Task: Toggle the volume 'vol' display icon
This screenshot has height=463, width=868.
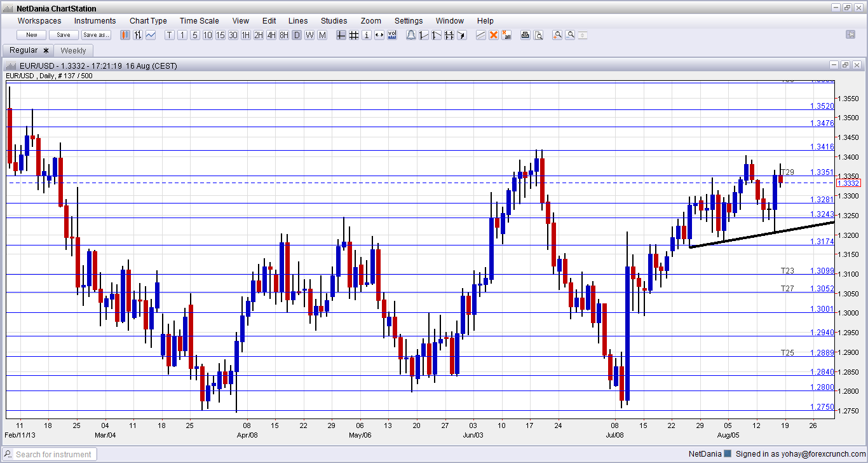Action: 392,35
